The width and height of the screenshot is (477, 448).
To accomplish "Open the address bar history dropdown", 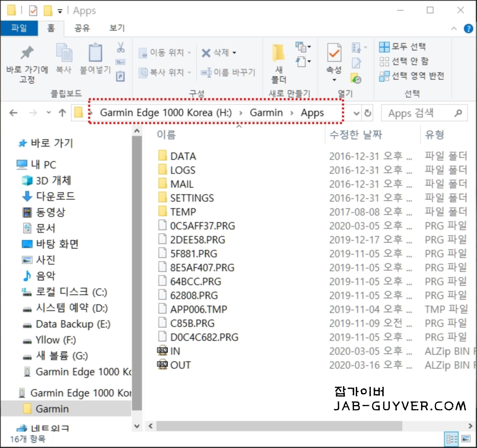I will (x=357, y=113).
